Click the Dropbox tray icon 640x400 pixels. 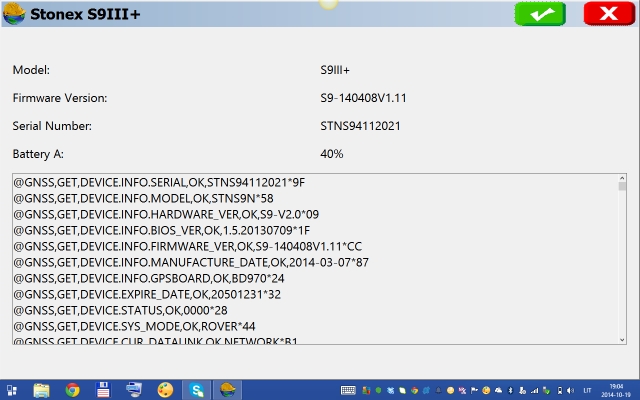[391, 390]
